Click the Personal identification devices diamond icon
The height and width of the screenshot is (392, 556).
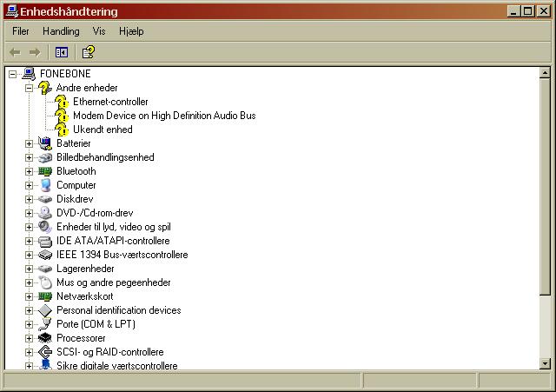pos(45,310)
